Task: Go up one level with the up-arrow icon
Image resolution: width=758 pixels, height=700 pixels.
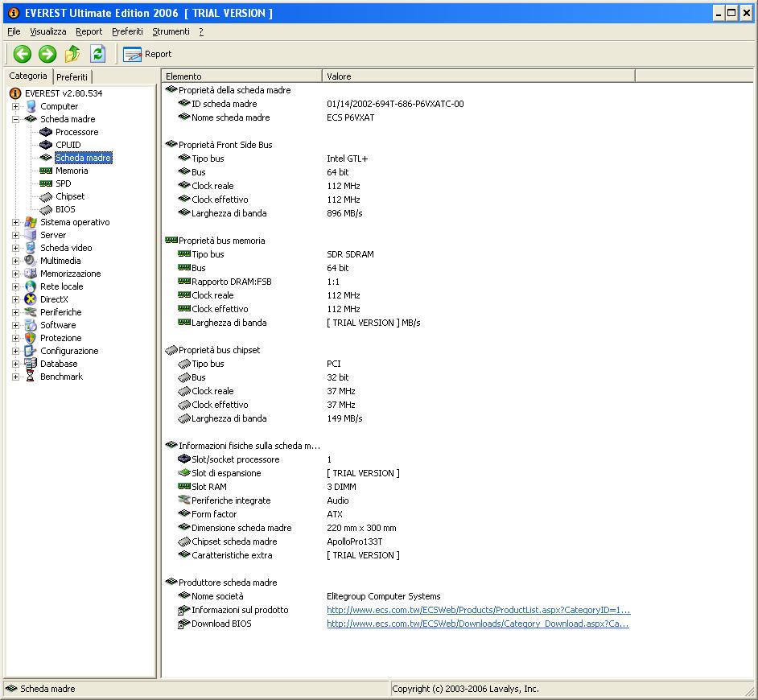Action: pyautogui.click(x=72, y=54)
